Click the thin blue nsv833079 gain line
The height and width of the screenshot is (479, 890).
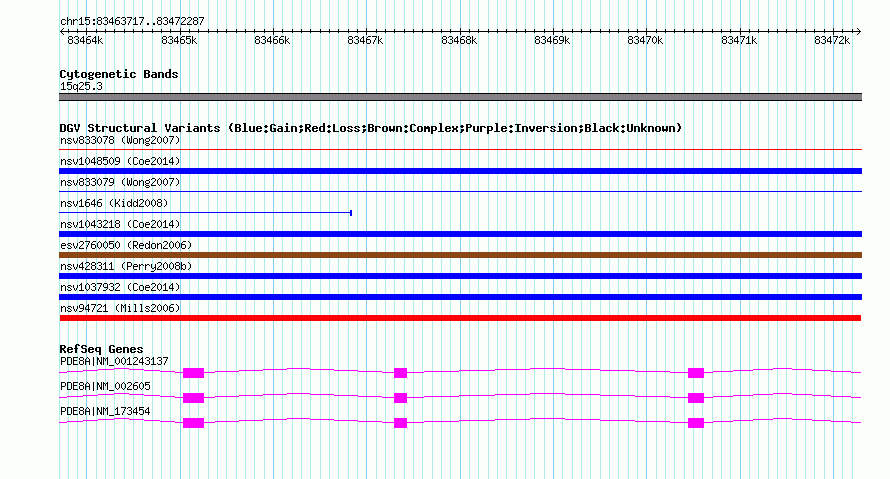460,192
